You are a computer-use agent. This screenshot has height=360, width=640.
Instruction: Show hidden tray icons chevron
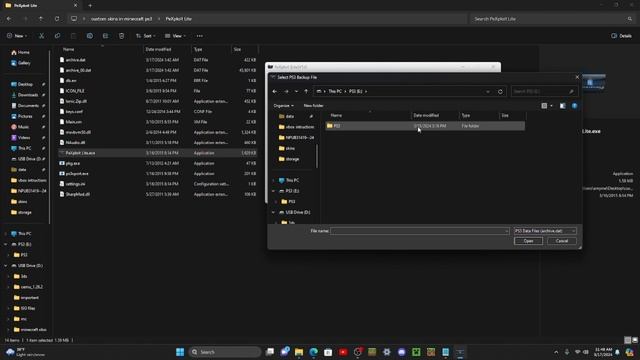click(556, 352)
